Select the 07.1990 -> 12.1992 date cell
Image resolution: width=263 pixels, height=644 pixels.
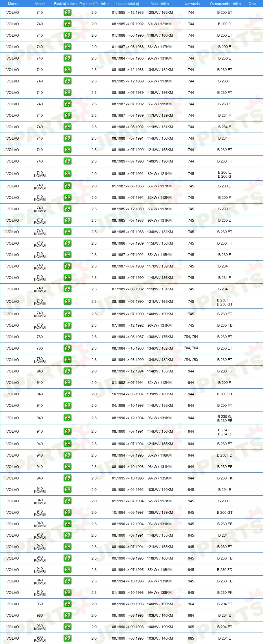click(128, 325)
